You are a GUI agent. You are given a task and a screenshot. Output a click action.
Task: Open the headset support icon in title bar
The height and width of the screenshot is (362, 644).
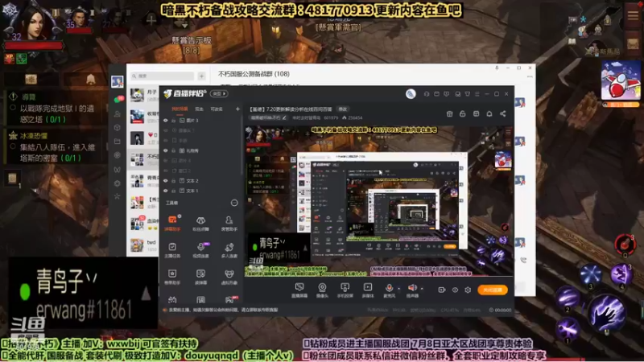click(427, 94)
